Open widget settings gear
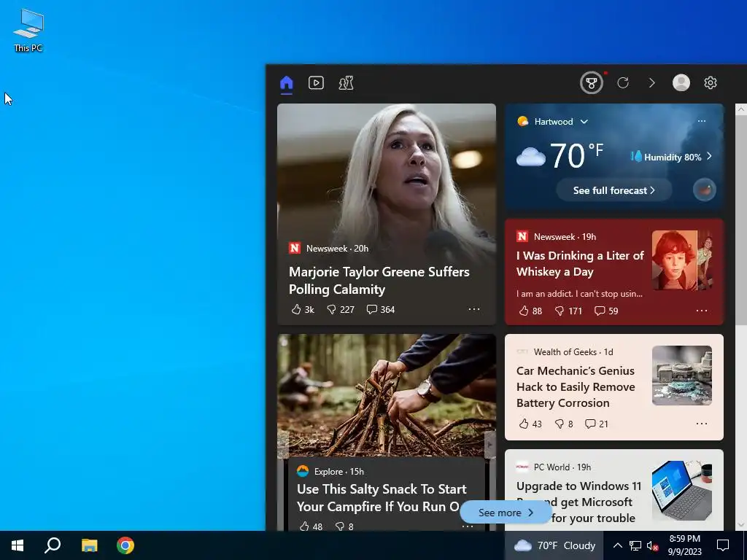Screen dimensions: 747x560 [x=711, y=83]
